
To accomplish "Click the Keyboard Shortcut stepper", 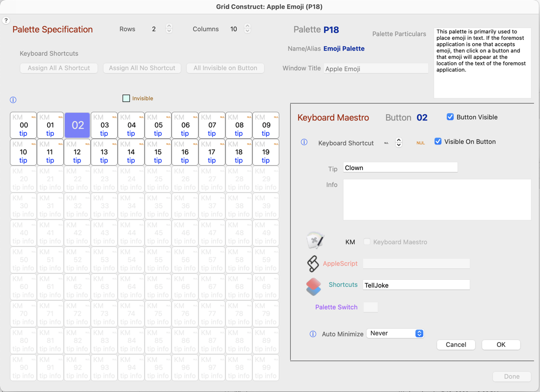I will [399, 143].
